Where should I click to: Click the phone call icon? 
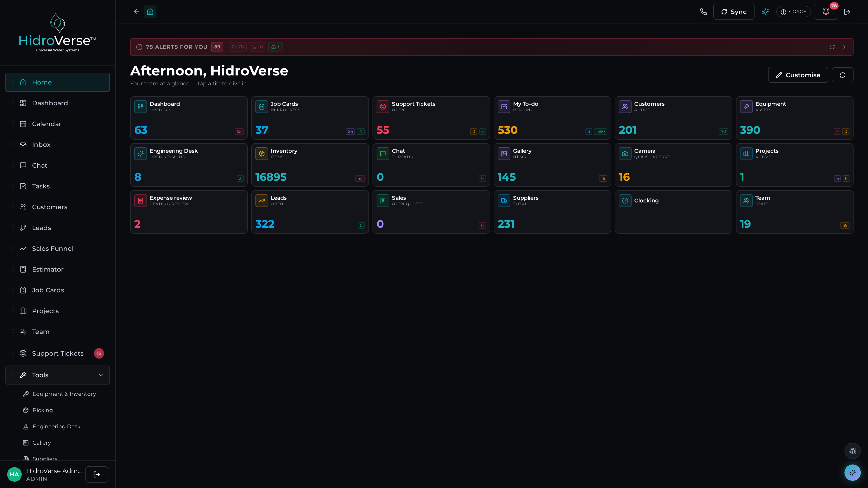[x=703, y=12]
